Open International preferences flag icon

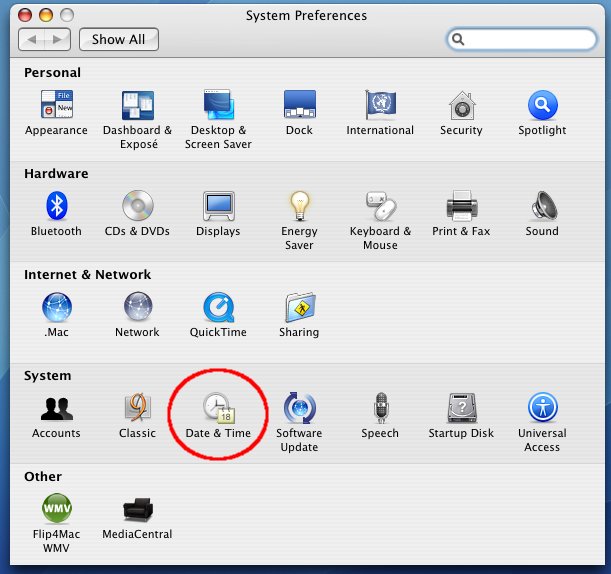tap(380, 104)
